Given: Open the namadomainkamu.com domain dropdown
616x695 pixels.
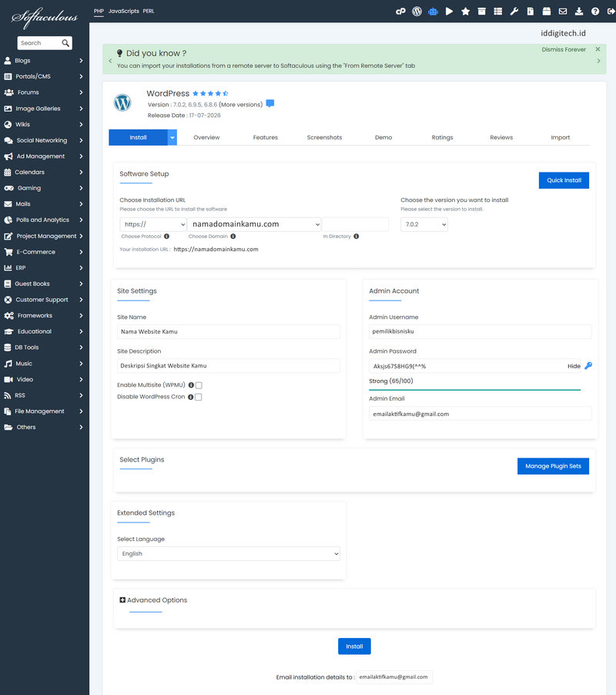Looking at the screenshot, I should [254, 224].
